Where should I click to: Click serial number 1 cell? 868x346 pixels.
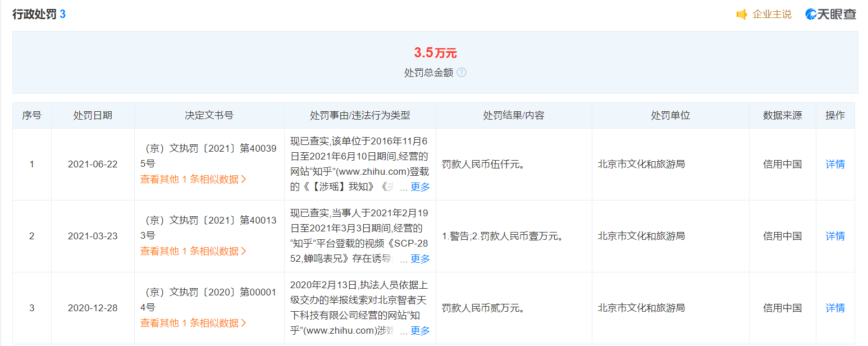pyautogui.click(x=31, y=164)
